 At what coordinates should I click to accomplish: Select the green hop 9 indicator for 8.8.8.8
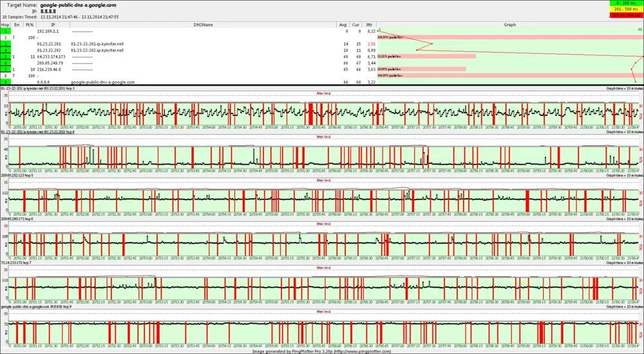click(x=5, y=82)
